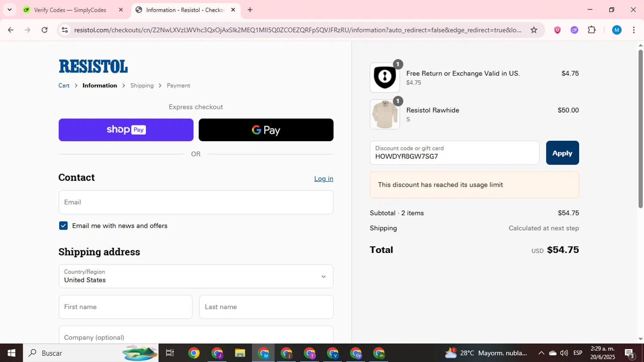644x362 pixels.
Task: Click the page vertical scrollbar
Action: [x=640, y=129]
